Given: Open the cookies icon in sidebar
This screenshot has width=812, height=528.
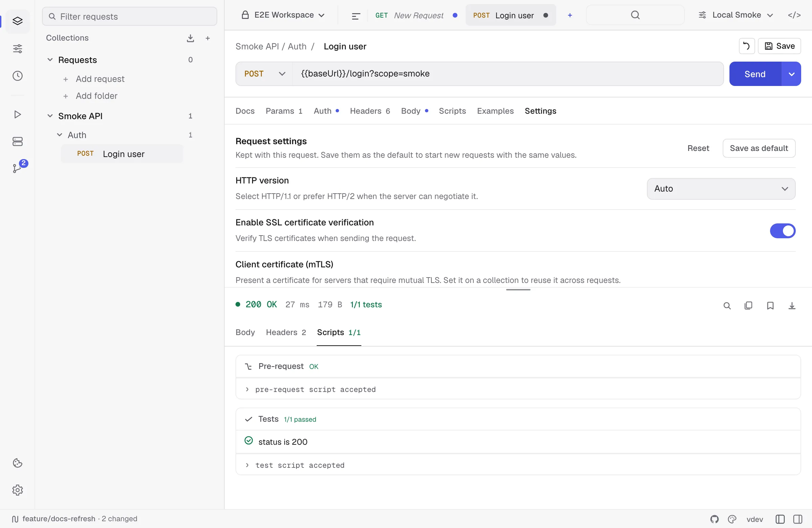Looking at the screenshot, I should coord(17,463).
